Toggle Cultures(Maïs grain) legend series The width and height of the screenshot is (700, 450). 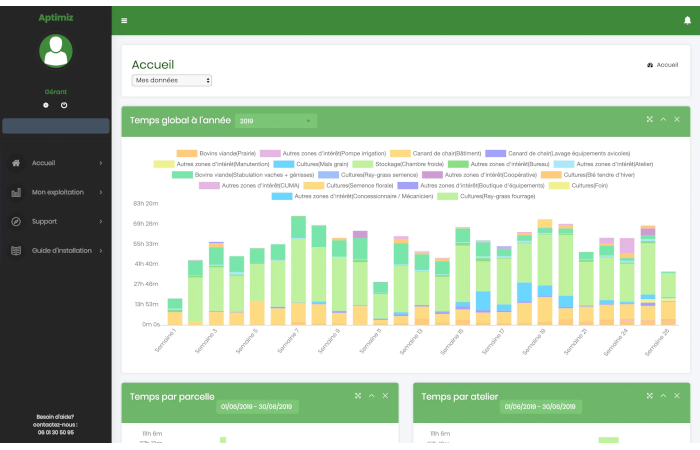pyautogui.click(x=311, y=164)
